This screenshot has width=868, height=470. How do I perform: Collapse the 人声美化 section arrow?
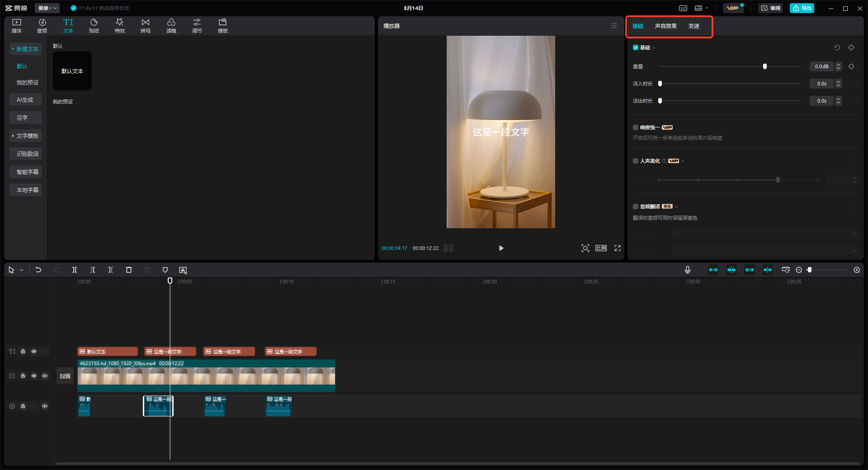click(x=683, y=161)
